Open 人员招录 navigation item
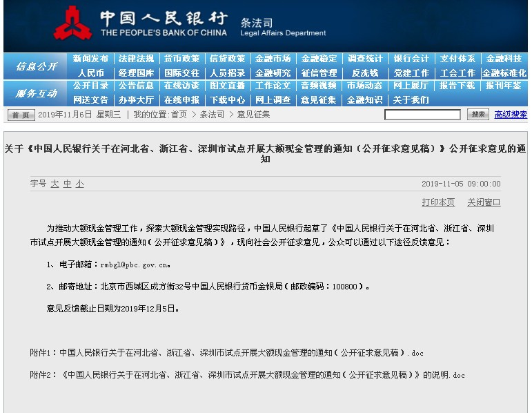Viewport: 532px width, 413px height. click(227, 73)
